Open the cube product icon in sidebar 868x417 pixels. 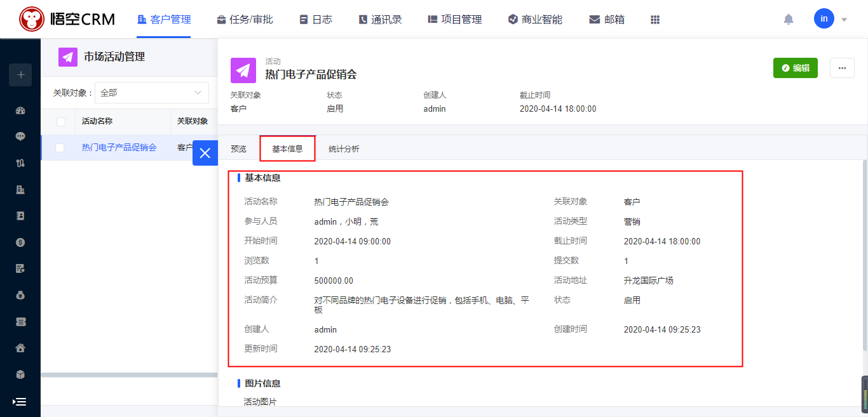pos(20,374)
